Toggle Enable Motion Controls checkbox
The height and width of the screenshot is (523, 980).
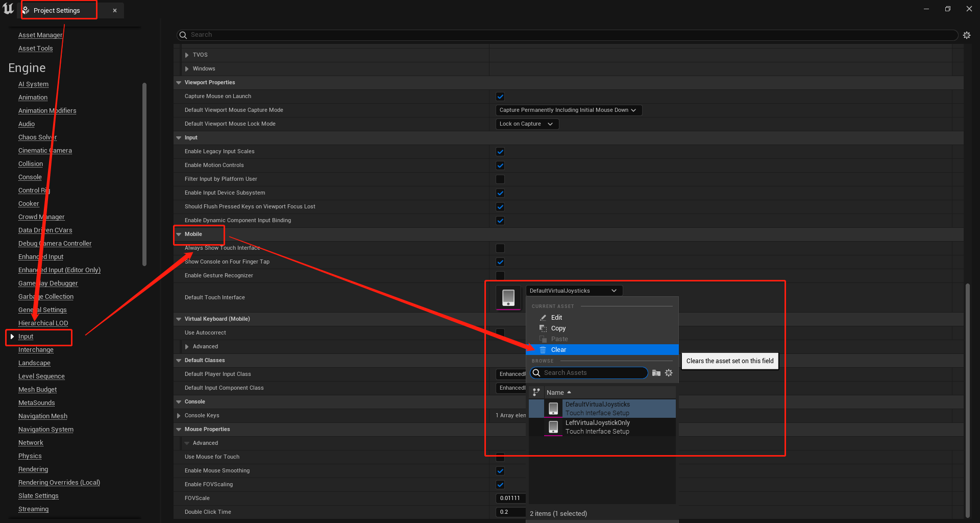500,165
